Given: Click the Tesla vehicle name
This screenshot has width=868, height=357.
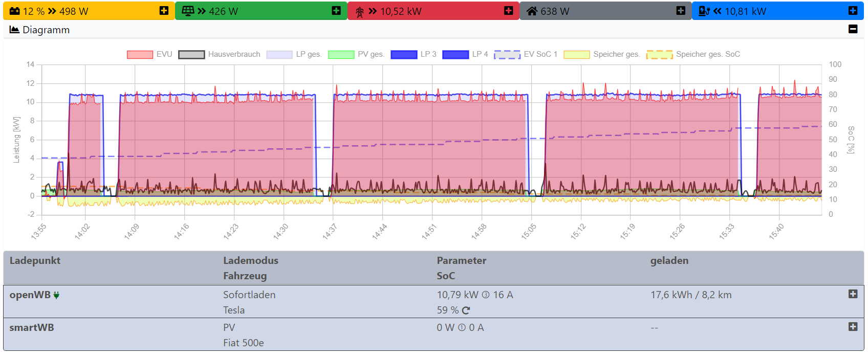Looking at the screenshot, I should tap(234, 310).
